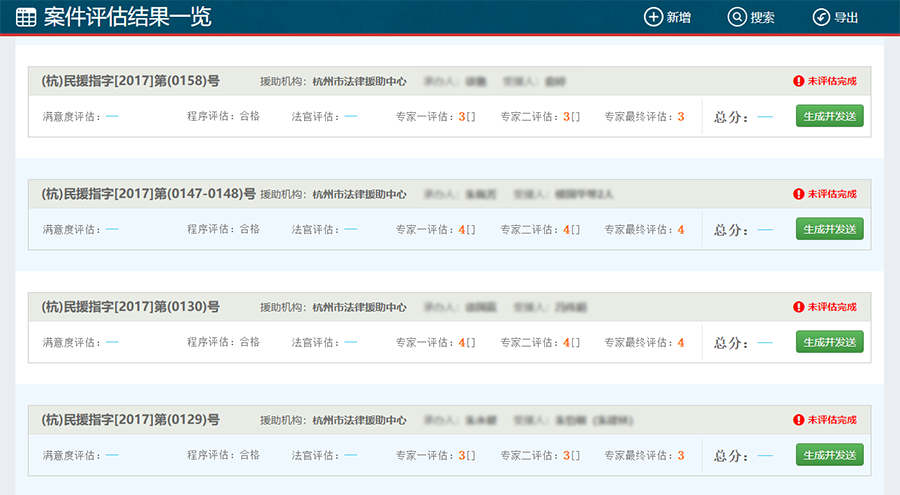
Task: Click red warning icon for case 0158
Action: tap(798, 81)
